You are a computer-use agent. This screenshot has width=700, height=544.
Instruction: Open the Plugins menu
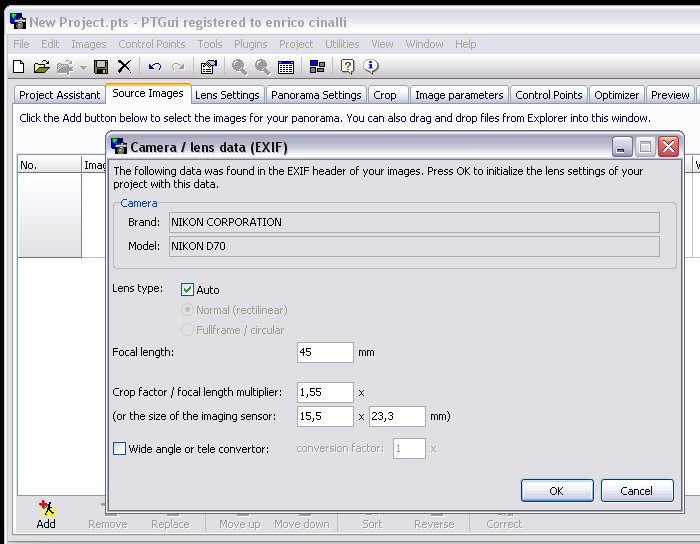click(250, 44)
